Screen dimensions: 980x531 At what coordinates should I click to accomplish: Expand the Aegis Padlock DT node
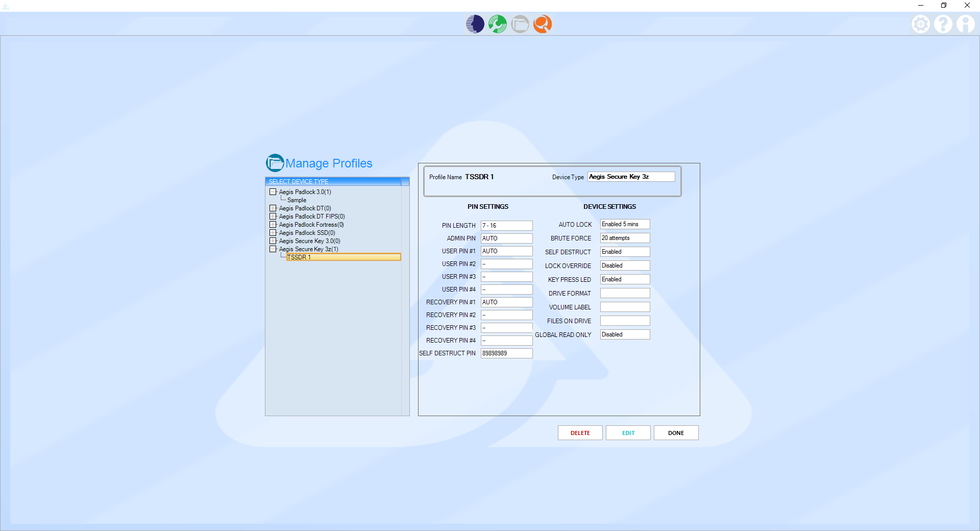pyautogui.click(x=273, y=208)
